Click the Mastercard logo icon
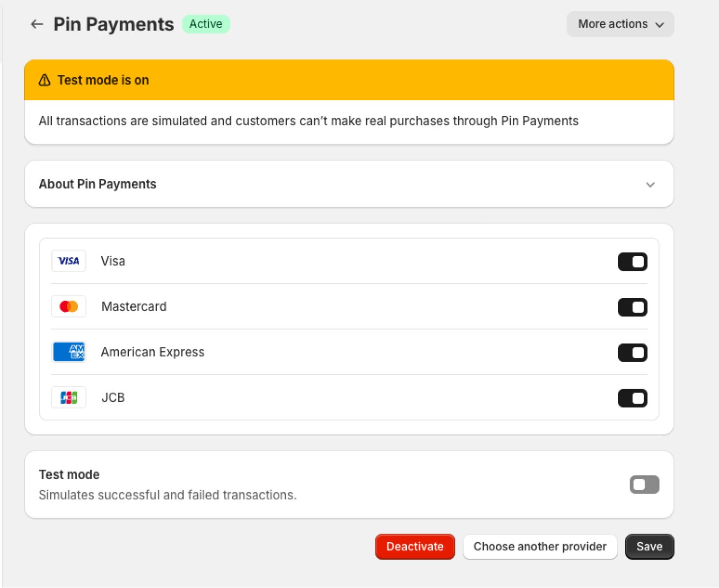Image resolution: width=719 pixels, height=588 pixels. click(x=69, y=306)
